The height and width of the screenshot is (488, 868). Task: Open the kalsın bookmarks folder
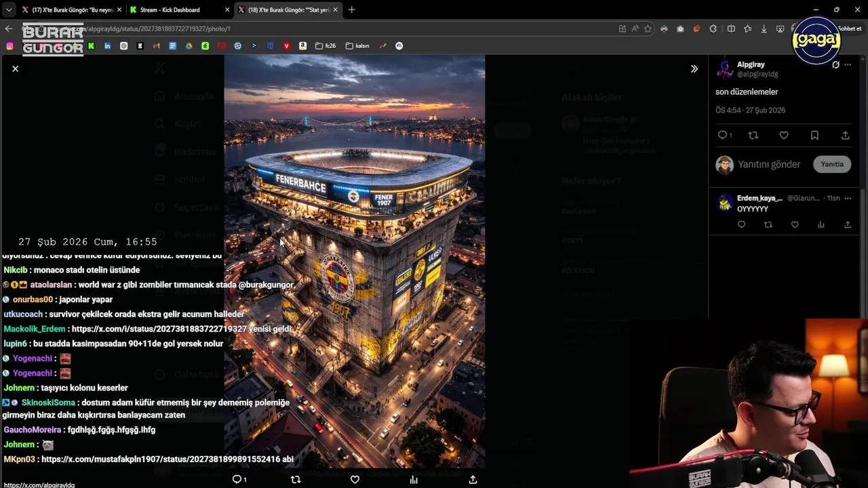pyautogui.click(x=357, y=45)
